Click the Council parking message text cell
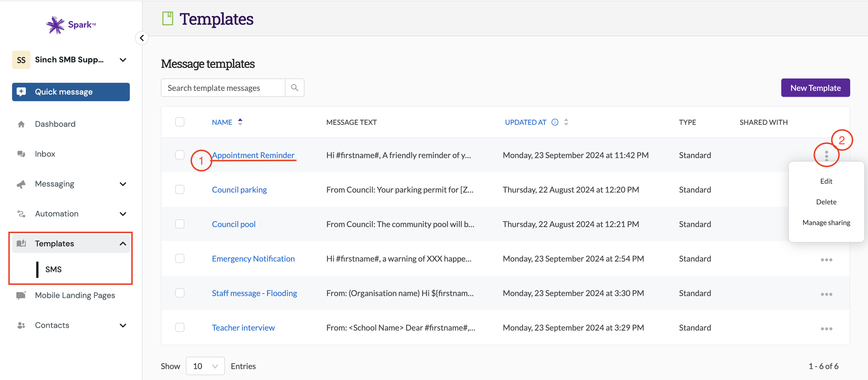The image size is (868, 380). tap(400, 189)
